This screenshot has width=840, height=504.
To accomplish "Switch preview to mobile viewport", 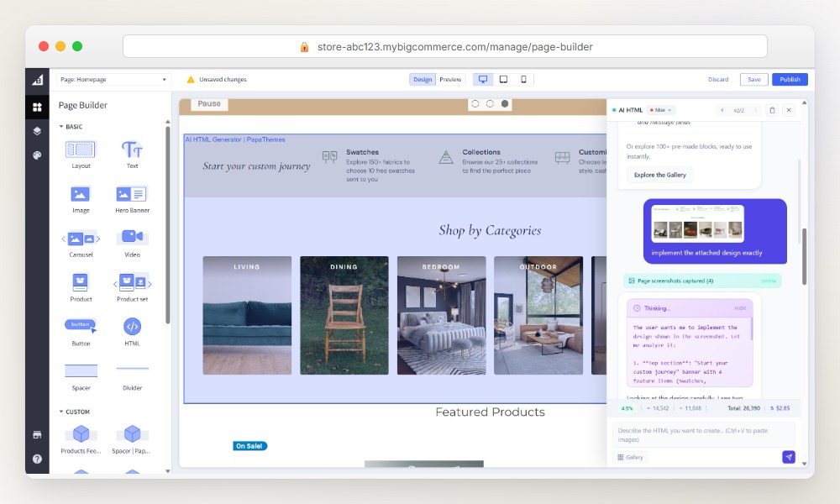I will pos(524,78).
